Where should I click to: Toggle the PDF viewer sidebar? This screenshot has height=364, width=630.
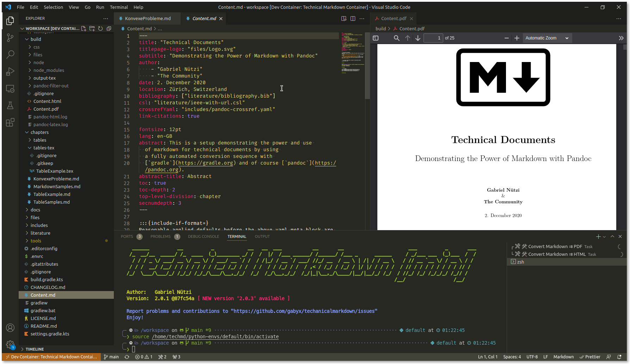tap(376, 38)
